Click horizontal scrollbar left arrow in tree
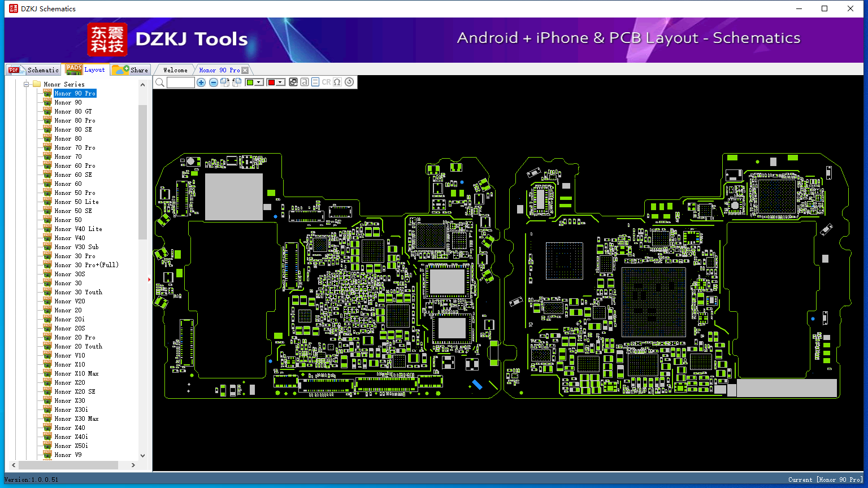 tap(14, 465)
